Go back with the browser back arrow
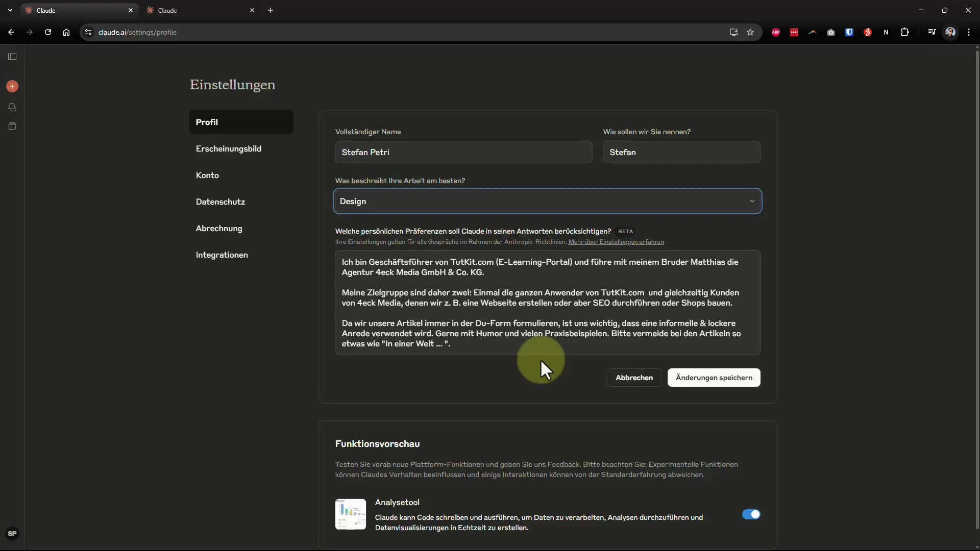This screenshot has width=980, height=551. pos(11,32)
